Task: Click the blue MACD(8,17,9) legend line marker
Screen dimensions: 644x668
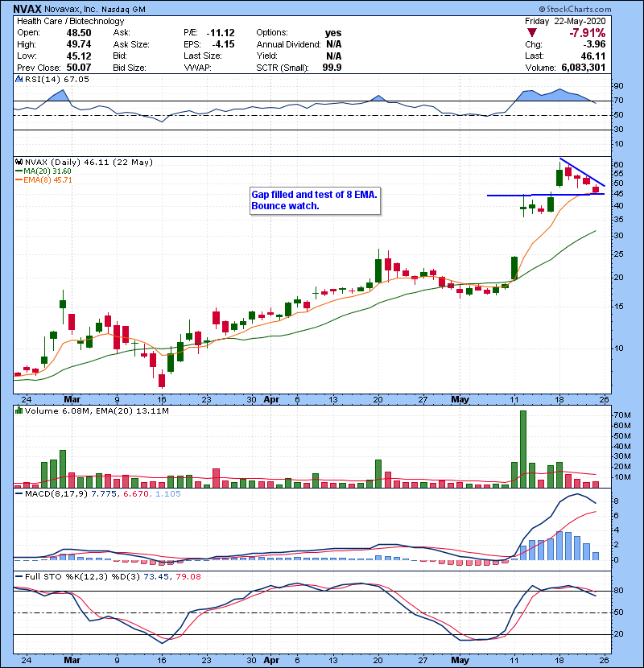Action: [19, 494]
